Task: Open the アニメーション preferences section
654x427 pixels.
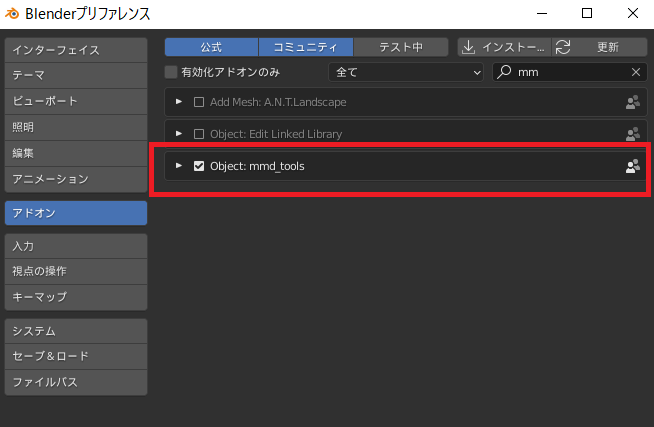Action: tap(76, 179)
